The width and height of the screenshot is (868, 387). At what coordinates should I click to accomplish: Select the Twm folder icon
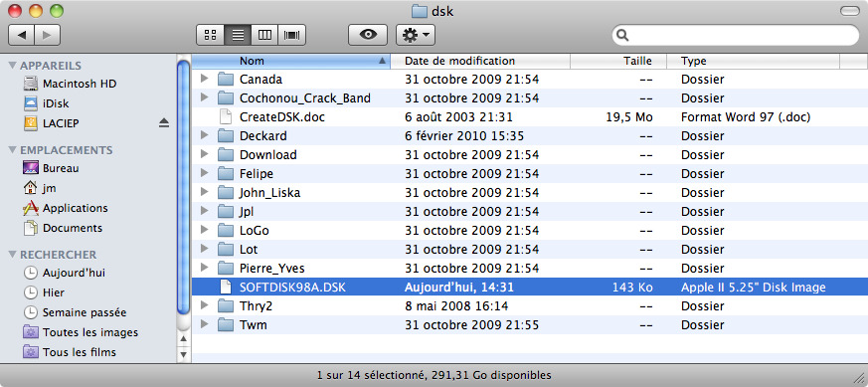pos(226,325)
